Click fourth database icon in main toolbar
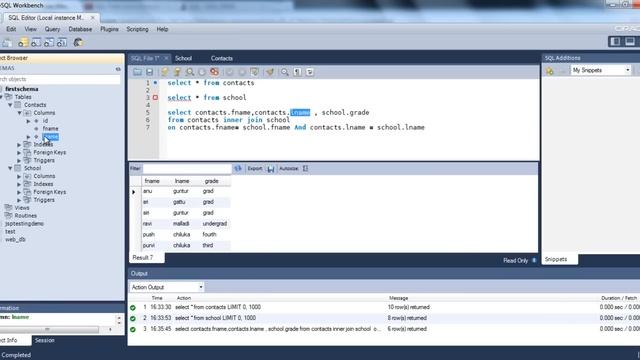The width and height of the screenshot is (640, 360). [x=49, y=42]
